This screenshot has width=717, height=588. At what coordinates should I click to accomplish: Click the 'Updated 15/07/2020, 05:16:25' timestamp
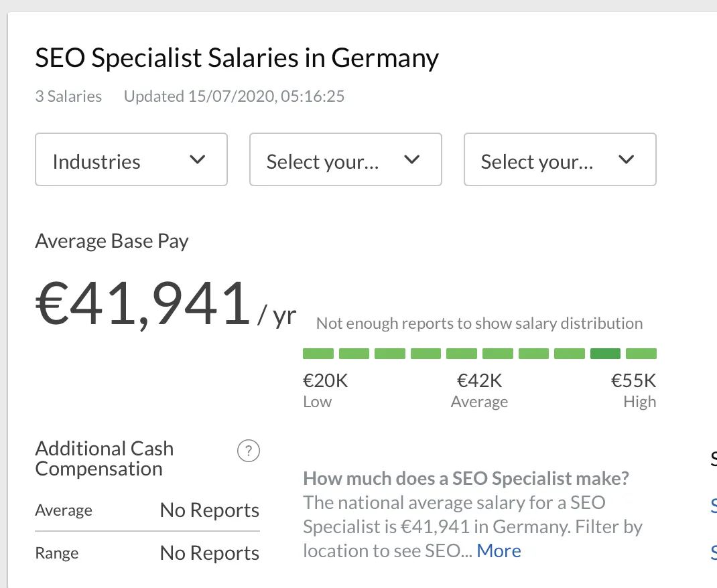click(x=234, y=96)
